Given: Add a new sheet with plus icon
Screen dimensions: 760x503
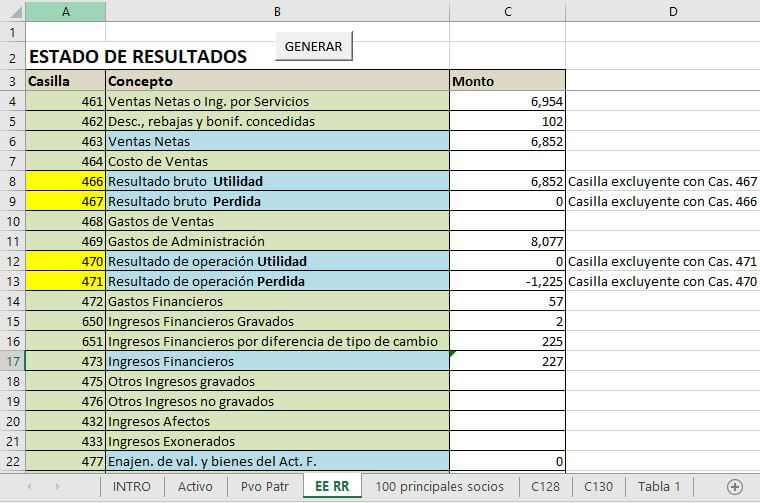Looking at the screenshot, I should [x=735, y=487].
